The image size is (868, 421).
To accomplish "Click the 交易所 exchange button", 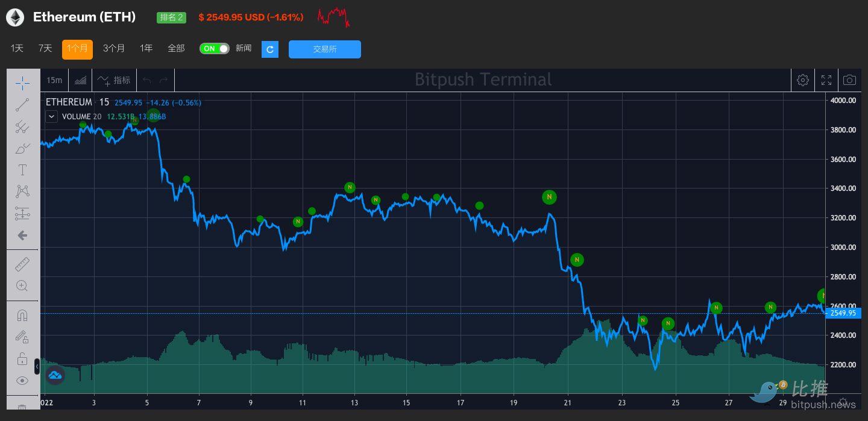I will [324, 49].
